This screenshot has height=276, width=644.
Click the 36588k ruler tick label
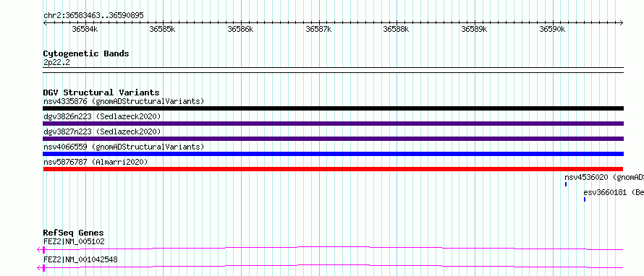point(397,29)
